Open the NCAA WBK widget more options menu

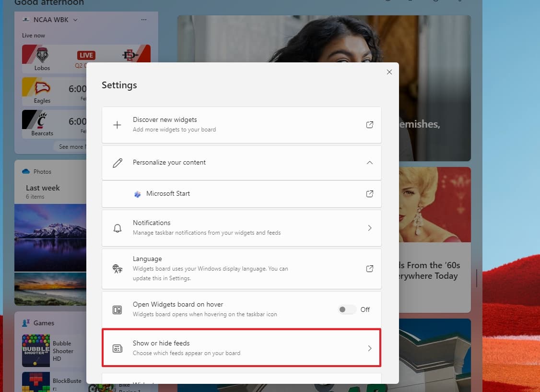[x=144, y=20]
